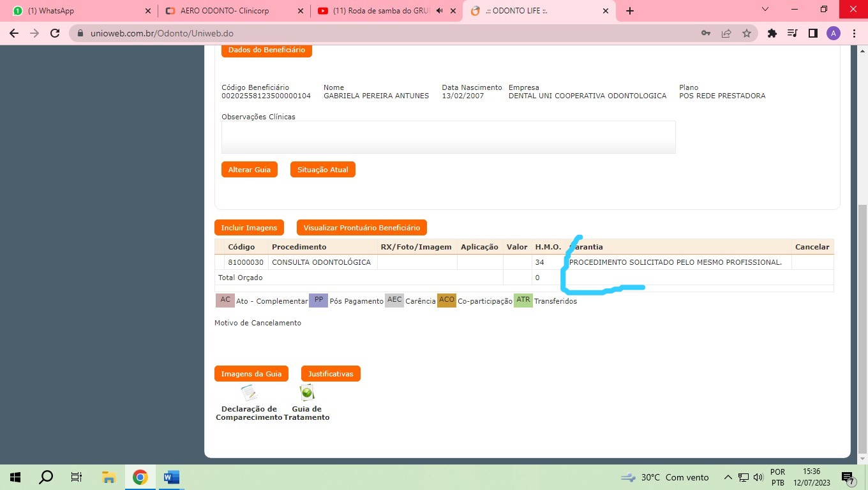The width and height of the screenshot is (868, 490).
Task: Close the Roda de samba tab
Action: (x=453, y=11)
